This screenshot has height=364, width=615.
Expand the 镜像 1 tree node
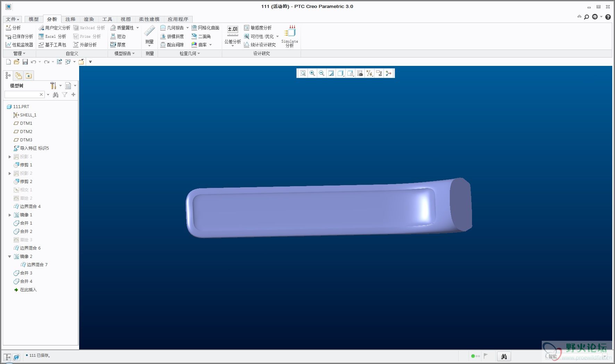(x=10, y=215)
